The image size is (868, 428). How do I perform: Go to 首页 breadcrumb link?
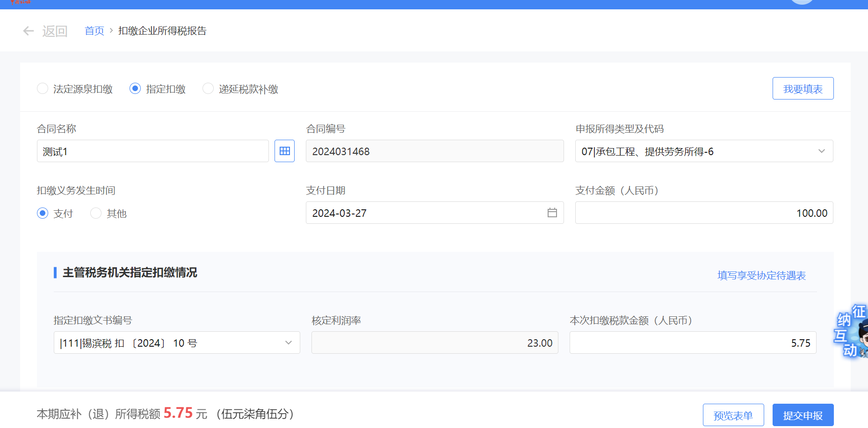pos(94,31)
